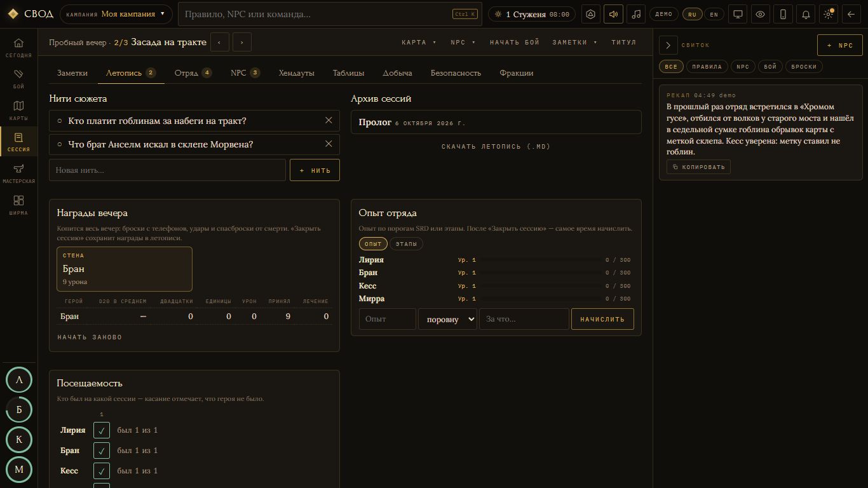Open the Мастерская anvil section

[18, 174]
